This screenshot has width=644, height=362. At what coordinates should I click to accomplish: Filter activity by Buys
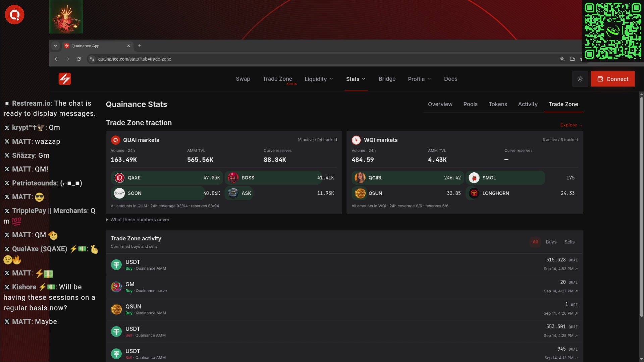click(551, 242)
